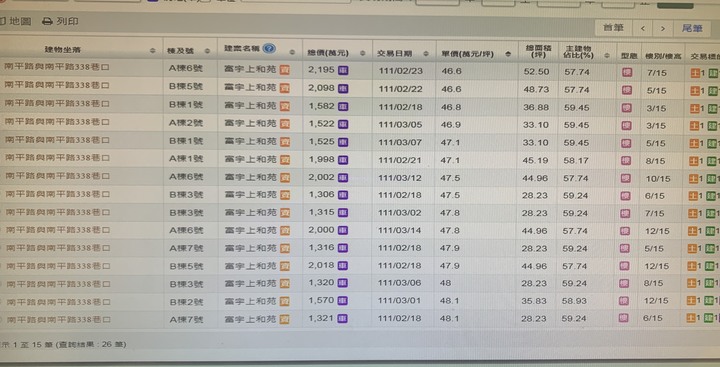Click orange 資 icon in 1,321 row

pyautogui.click(x=285, y=319)
